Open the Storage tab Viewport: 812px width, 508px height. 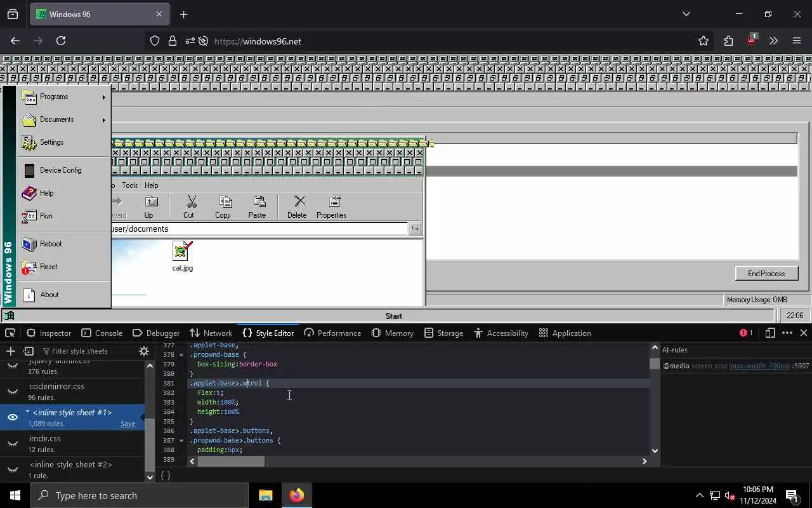point(444,333)
